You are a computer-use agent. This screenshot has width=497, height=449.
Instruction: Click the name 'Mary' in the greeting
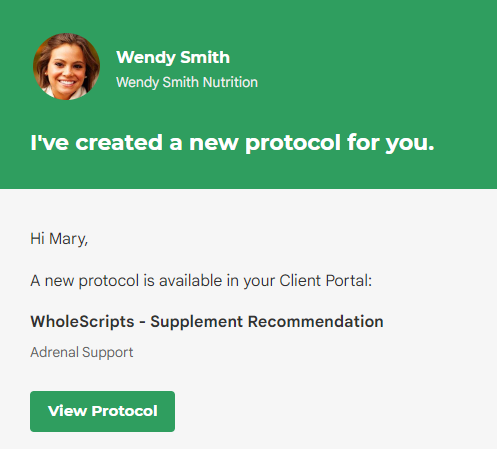pyautogui.click(x=67, y=239)
